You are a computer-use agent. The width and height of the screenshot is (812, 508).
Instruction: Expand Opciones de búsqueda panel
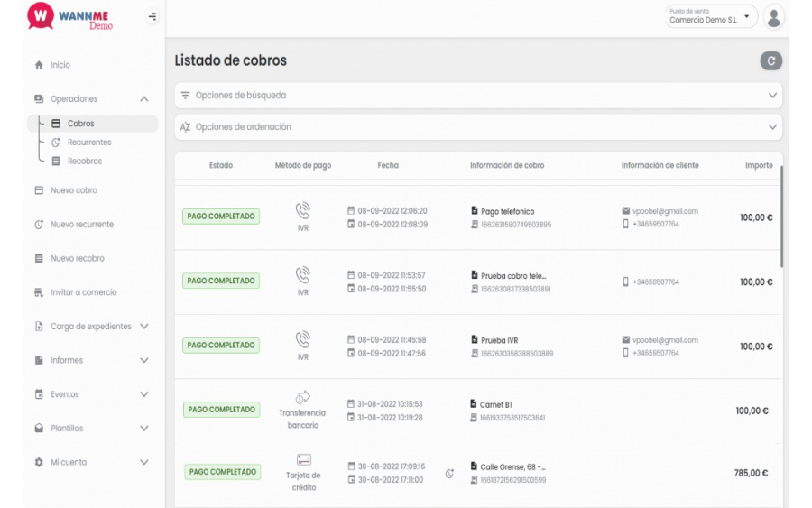tap(478, 96)
